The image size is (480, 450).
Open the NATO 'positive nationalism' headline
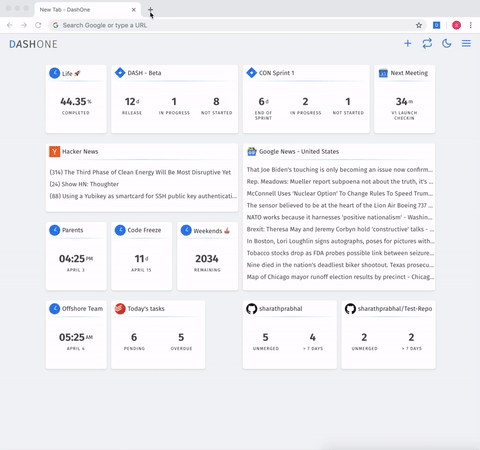[x=340, y=217]
